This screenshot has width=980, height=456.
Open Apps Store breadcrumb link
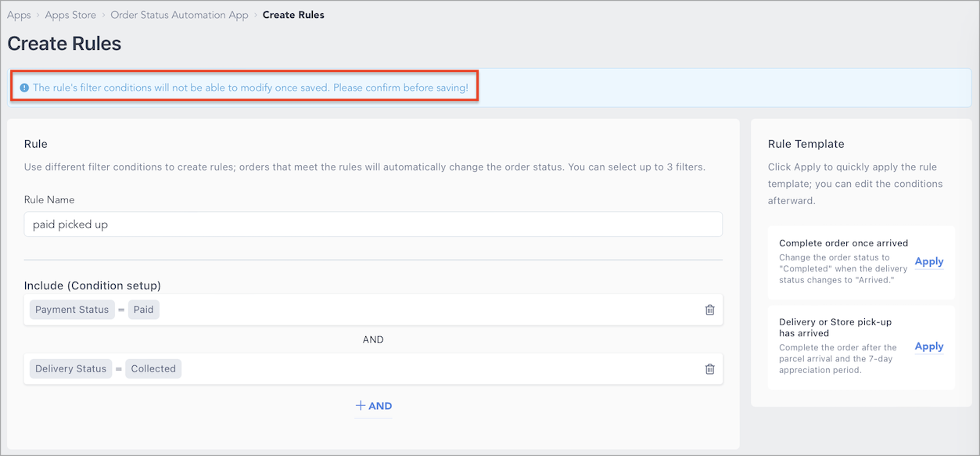(x=70, y=15)
